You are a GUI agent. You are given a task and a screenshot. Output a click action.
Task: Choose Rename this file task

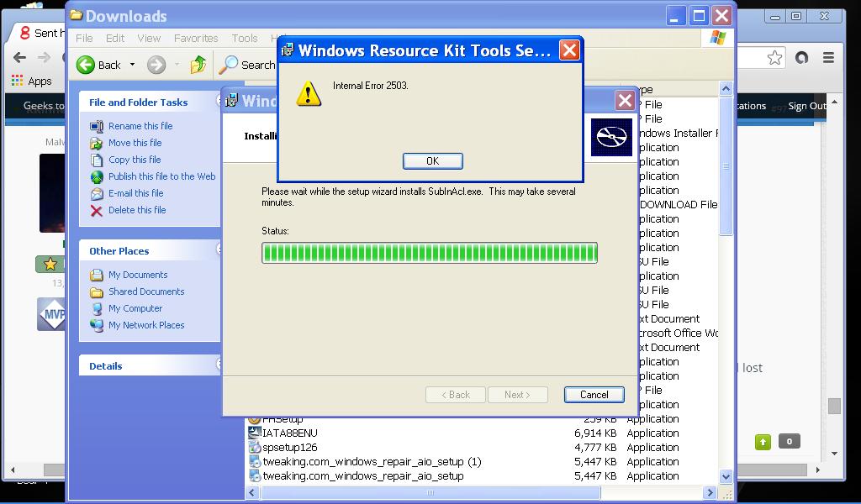coord(140,126)
